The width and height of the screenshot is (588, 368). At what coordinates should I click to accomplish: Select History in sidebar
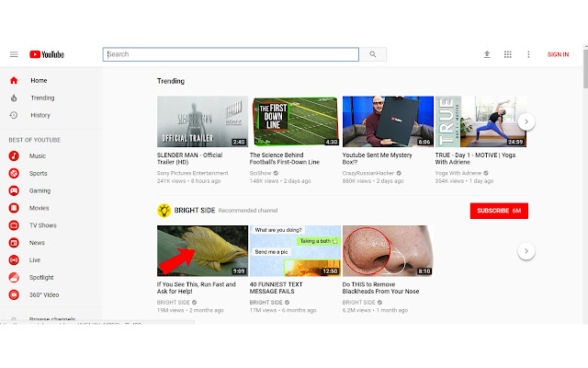point(40,115)
